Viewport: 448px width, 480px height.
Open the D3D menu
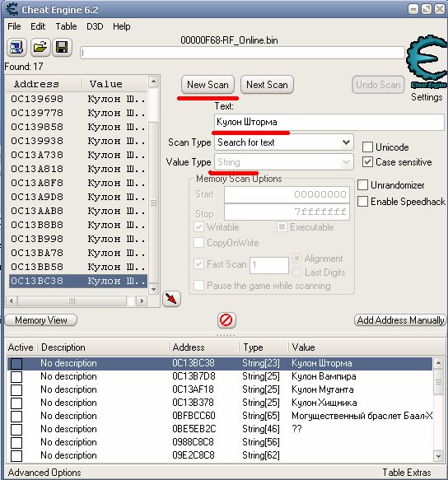coord(95,26)
